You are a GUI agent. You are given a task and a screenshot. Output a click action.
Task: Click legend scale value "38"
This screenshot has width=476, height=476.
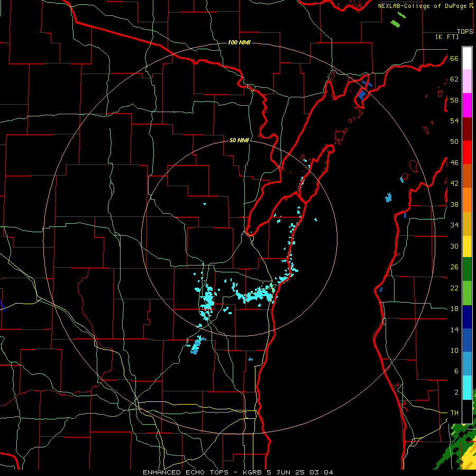coord(454,204)
